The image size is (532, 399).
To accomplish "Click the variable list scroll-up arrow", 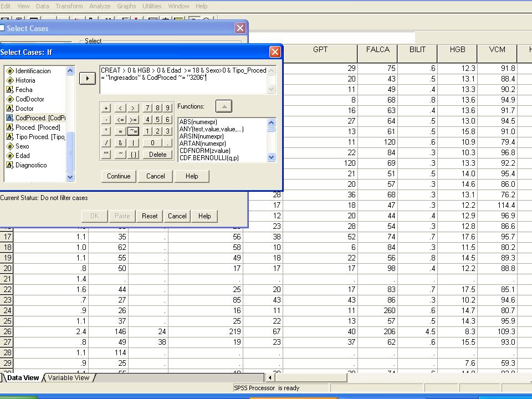I will pyautogui.click(x=70, y=70).
